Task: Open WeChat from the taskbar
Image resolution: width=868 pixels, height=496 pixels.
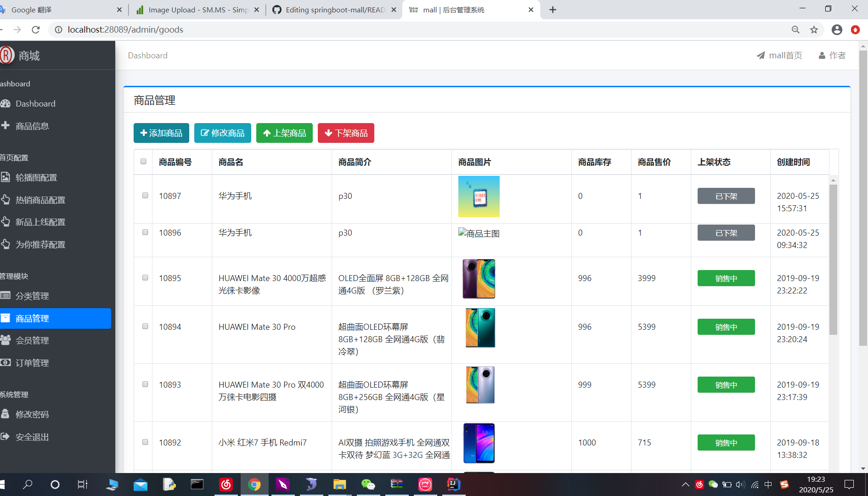Action: (x=368, y=485)
